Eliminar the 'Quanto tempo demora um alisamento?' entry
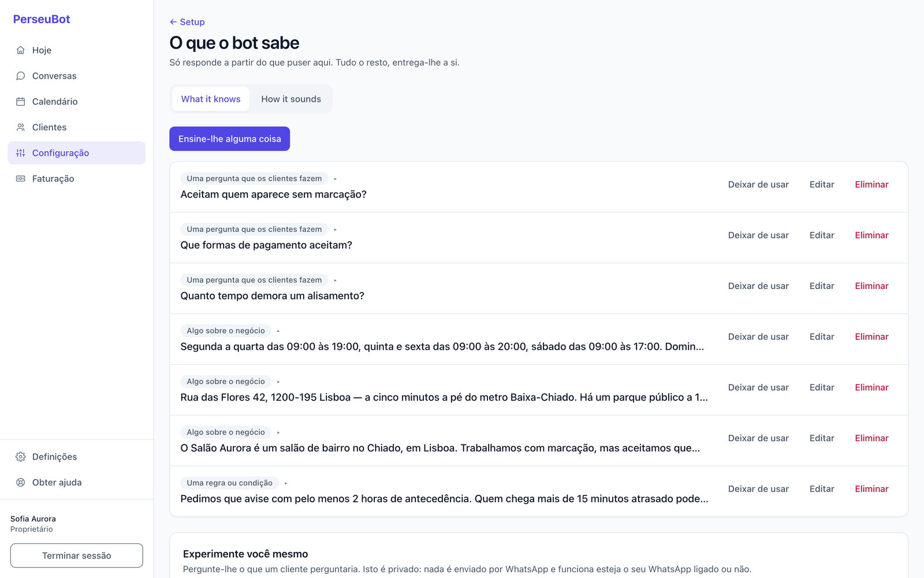 (871, 286)
